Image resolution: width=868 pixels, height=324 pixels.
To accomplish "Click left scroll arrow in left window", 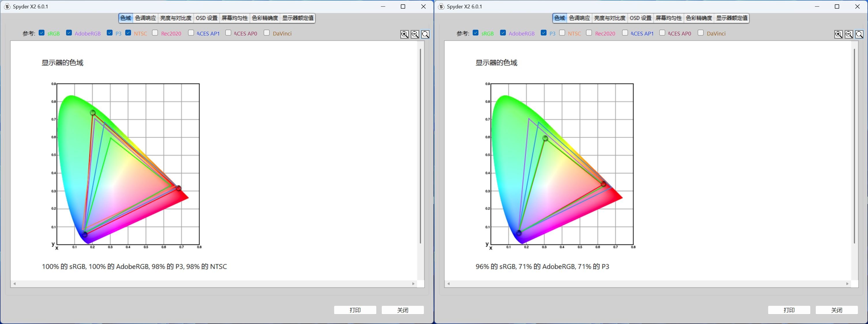I will (x=14, y=284).
